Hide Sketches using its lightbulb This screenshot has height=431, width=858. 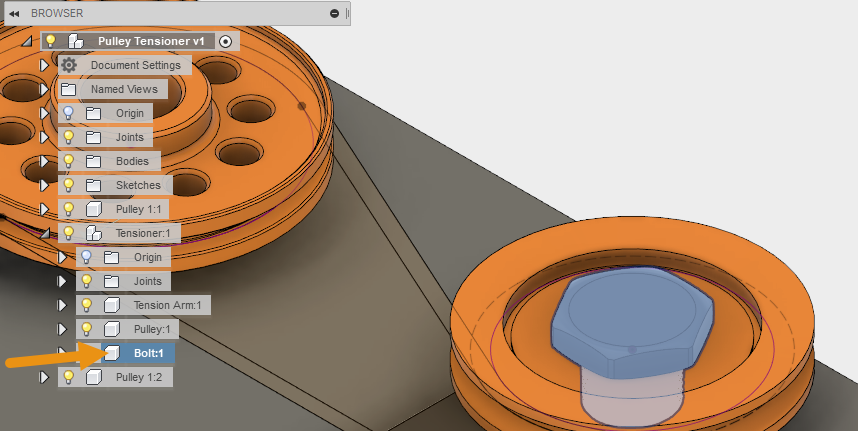68,185
